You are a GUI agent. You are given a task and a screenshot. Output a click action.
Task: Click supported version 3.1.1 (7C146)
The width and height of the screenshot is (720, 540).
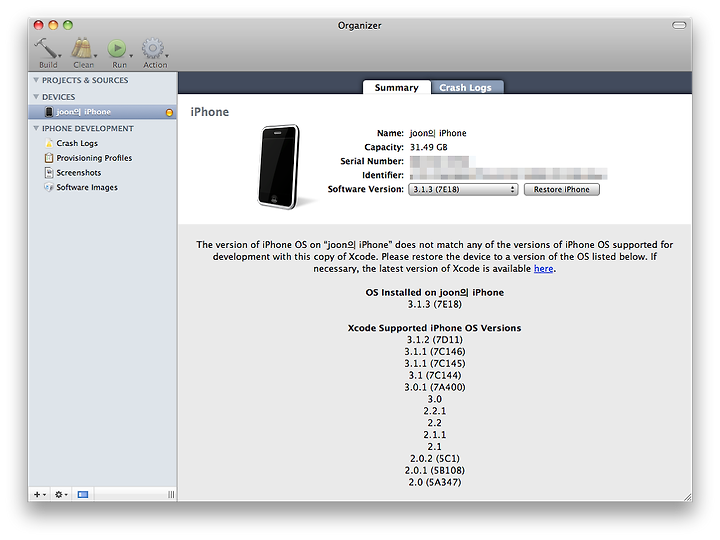tap(434, 352)
